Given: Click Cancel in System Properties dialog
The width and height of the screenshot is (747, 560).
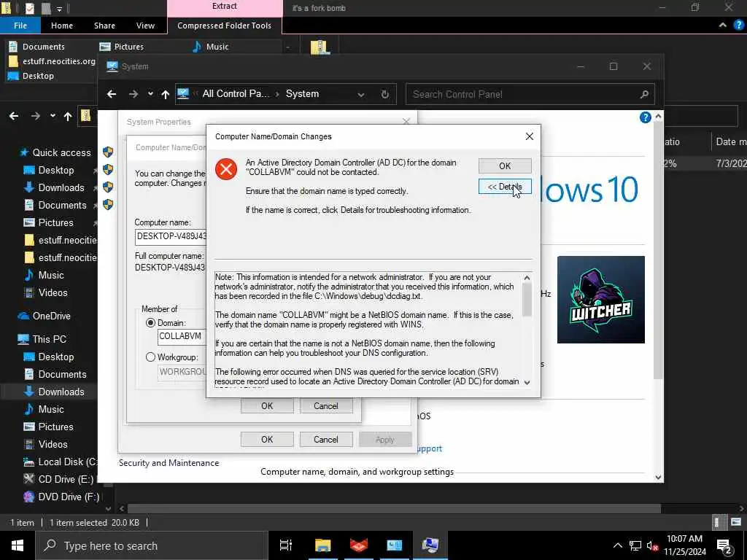Looking at the screenshot, I should 326,440.
